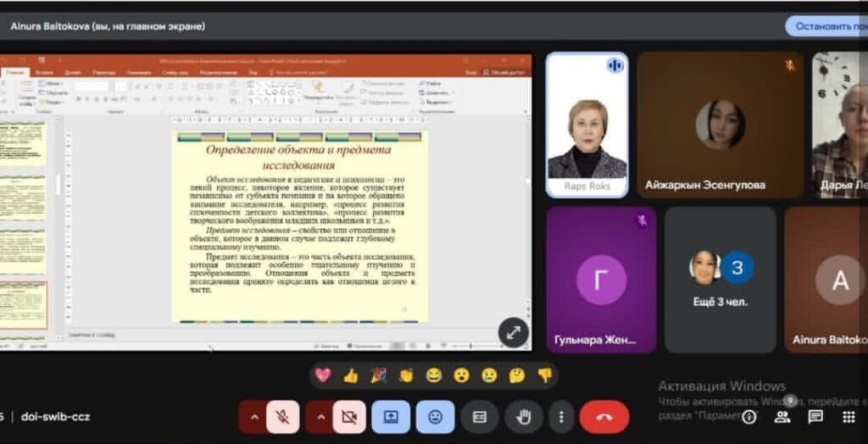Show the participants list icon
The image size is (868, 444).
click(782, 417)
